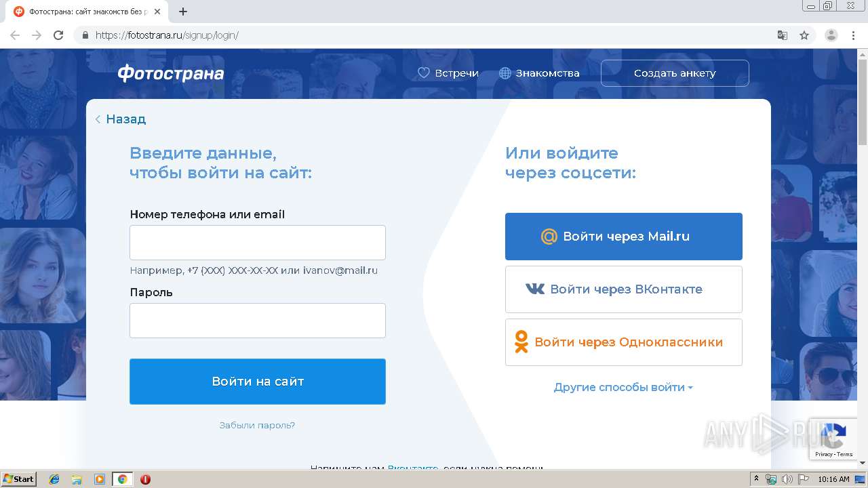Expand Другие способы войти dropdown
868x488 pixels.
623,388
